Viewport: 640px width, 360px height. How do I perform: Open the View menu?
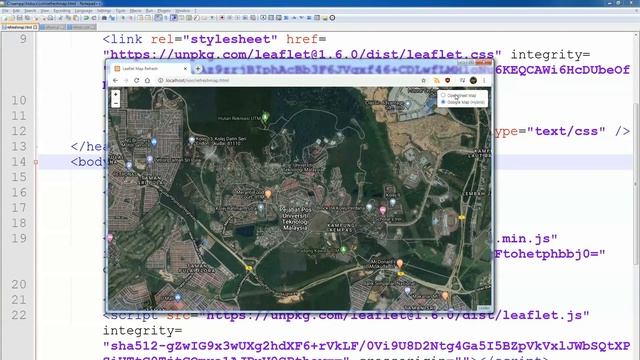[45, 11]
